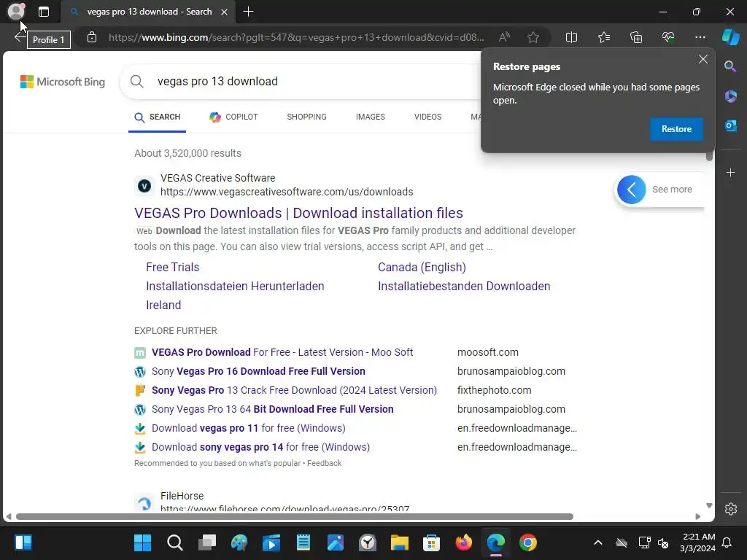
Task: Open the Profile 1 avatar icon
Action: [16, 12]
